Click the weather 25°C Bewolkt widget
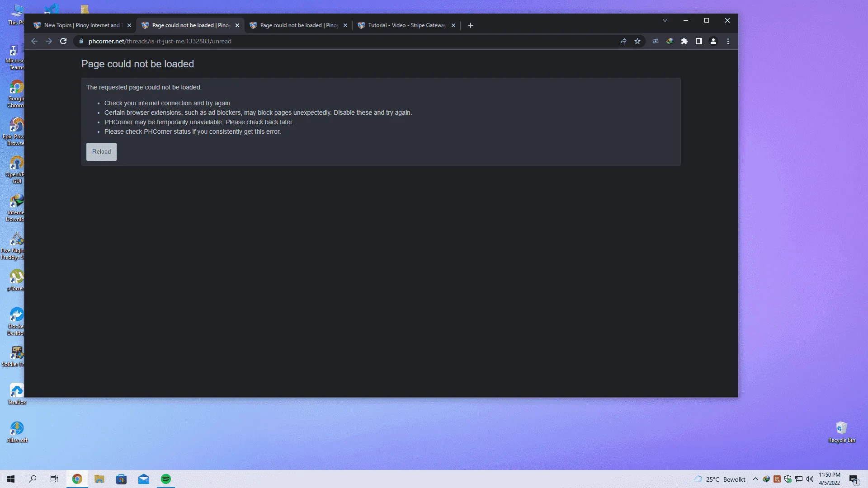Viewport: 868px width, 488px height. (x=720, y=479)
